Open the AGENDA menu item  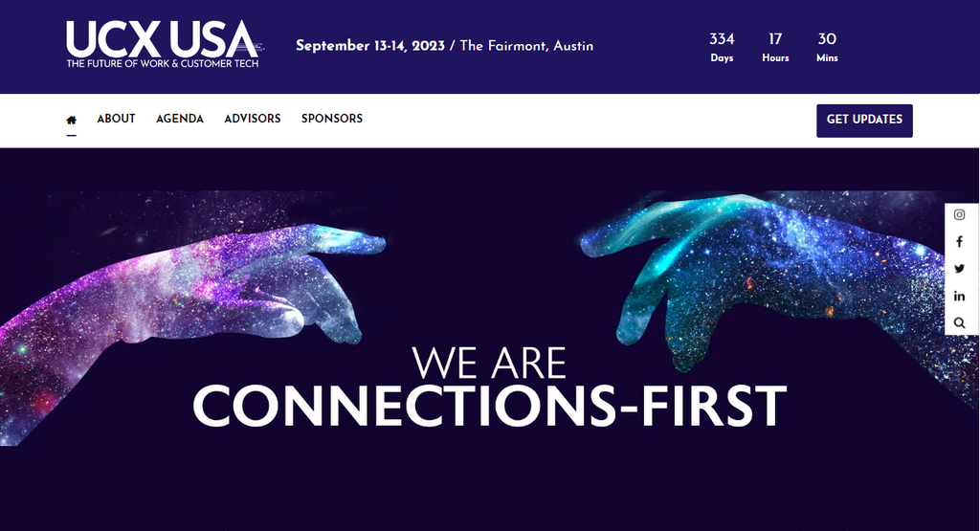pos(180,119)
